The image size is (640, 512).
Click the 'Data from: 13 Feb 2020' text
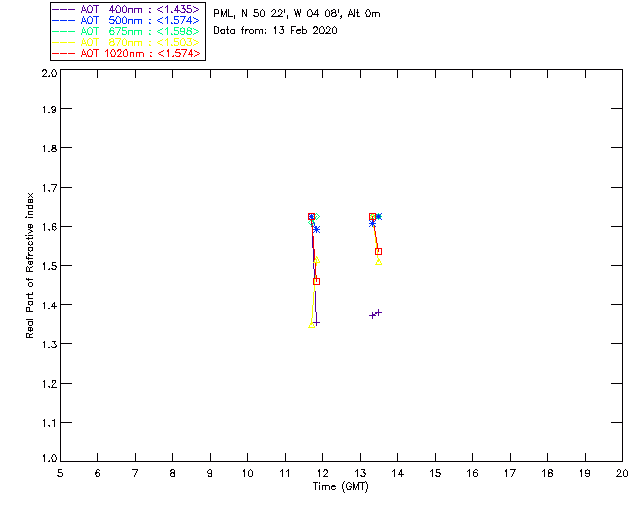[275, 31]
